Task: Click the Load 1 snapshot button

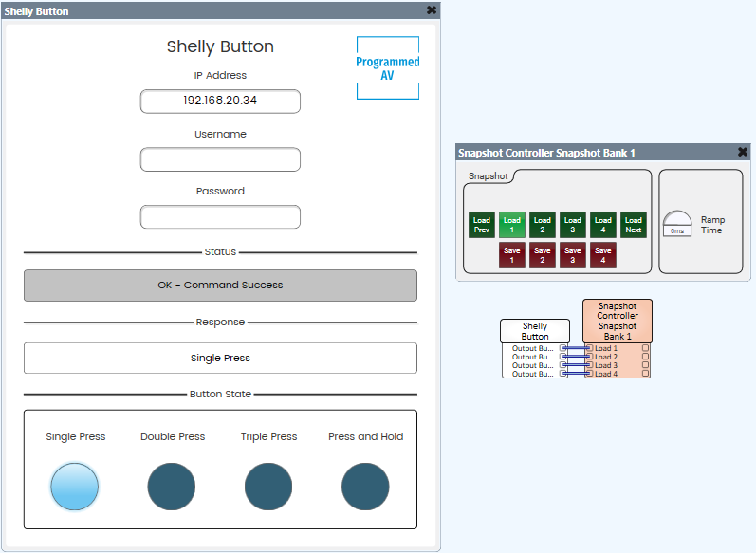Action: coord(512,225)
